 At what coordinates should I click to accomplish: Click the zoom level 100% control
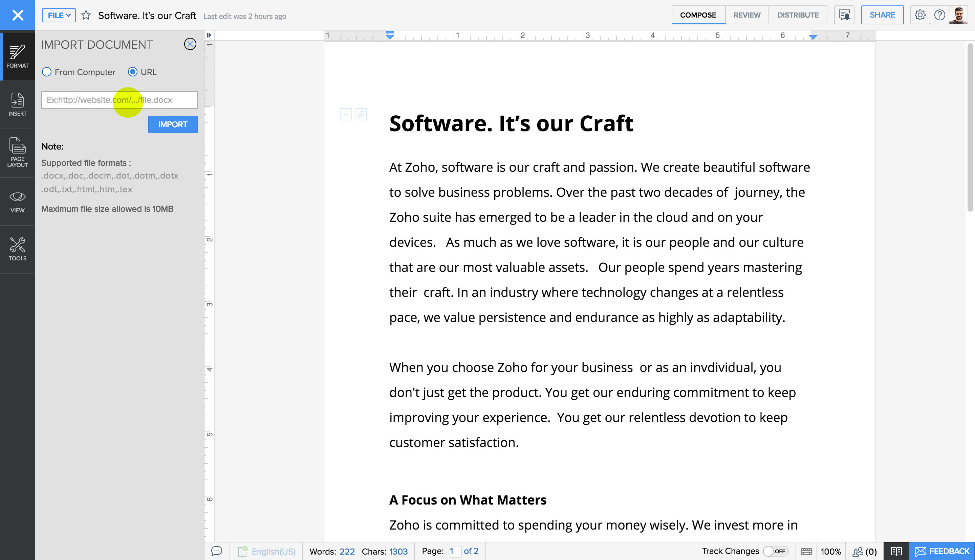coord(832,551)
